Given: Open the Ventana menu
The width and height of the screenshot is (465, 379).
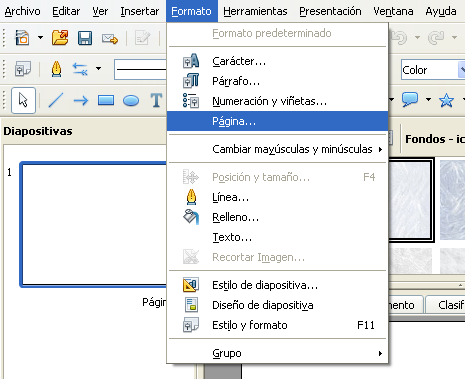Looking at the screenshot, I should tap(393, 11).
